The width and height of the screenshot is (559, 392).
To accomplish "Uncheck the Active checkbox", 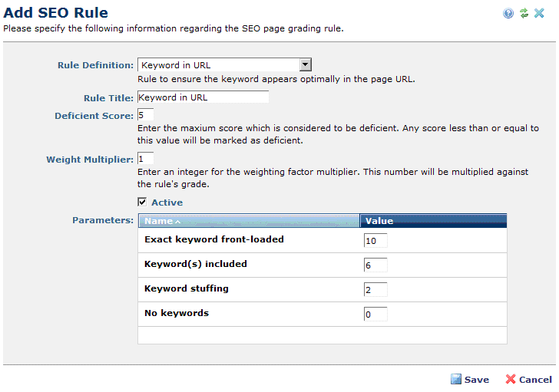I will pos(142,203).
